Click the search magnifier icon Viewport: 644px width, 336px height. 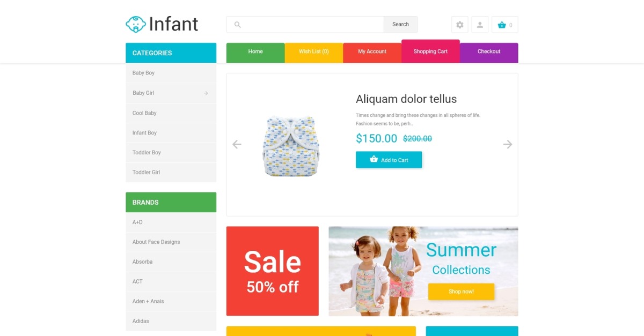[238, 25]
